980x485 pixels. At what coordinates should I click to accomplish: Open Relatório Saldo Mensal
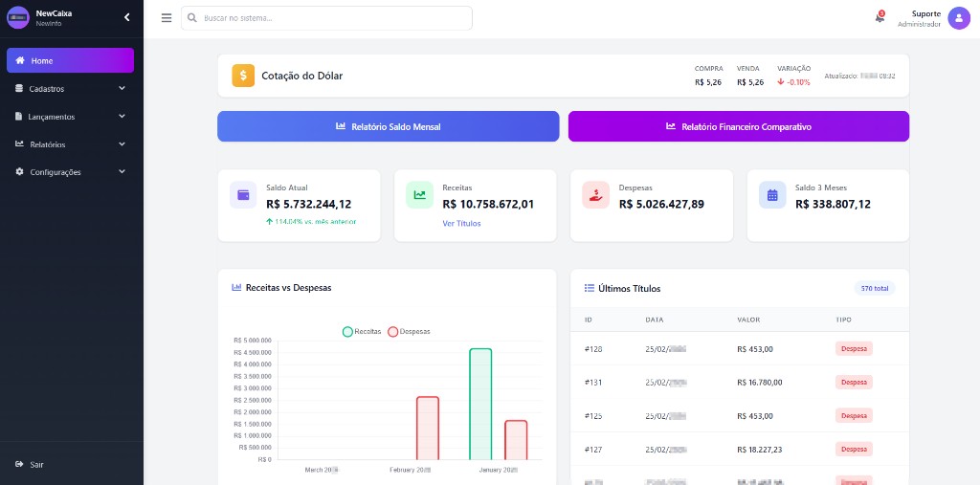click(x=388, y=126)
